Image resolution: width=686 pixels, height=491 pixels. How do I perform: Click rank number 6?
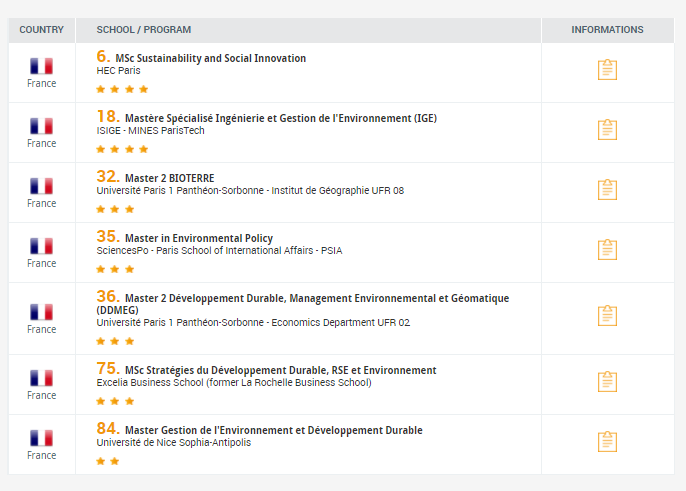point(103,56)
